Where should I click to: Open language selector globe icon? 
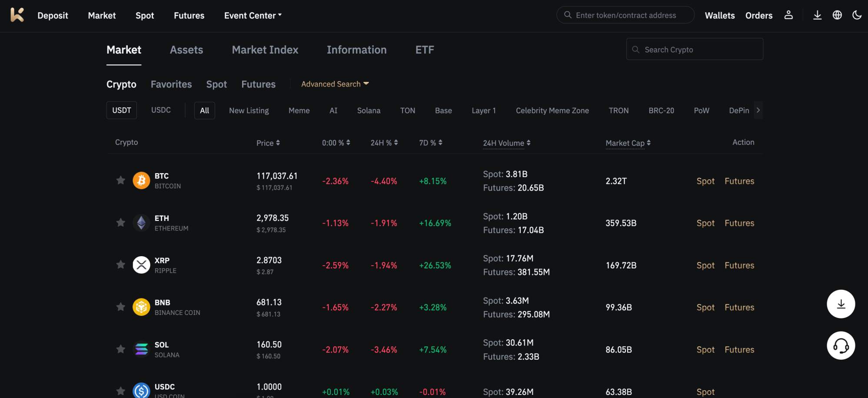point(837,15)
